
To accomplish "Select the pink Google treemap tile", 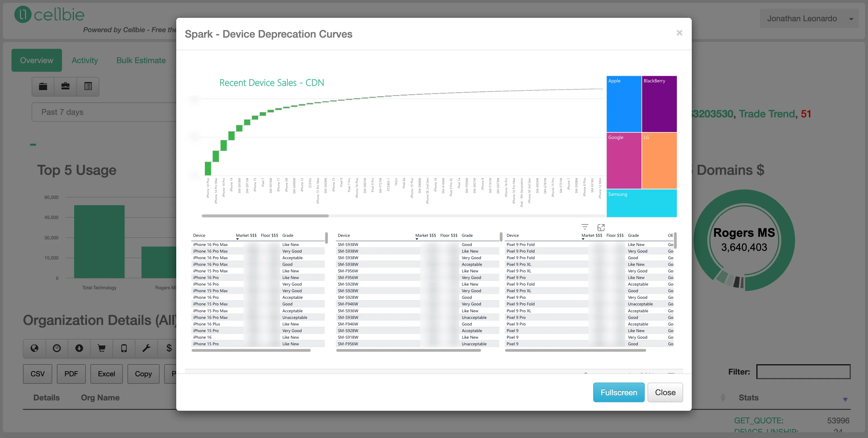I will (x=624, y=160).
